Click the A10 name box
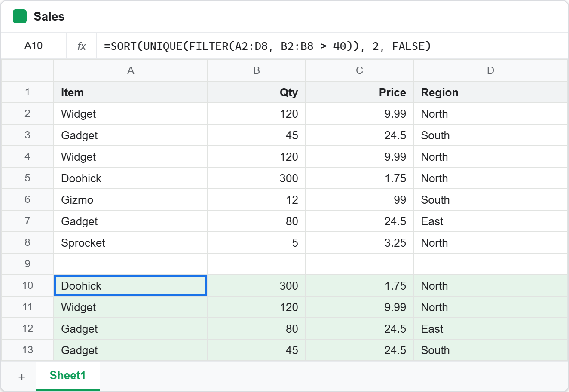The image size is (569, 392). (34, 46)
